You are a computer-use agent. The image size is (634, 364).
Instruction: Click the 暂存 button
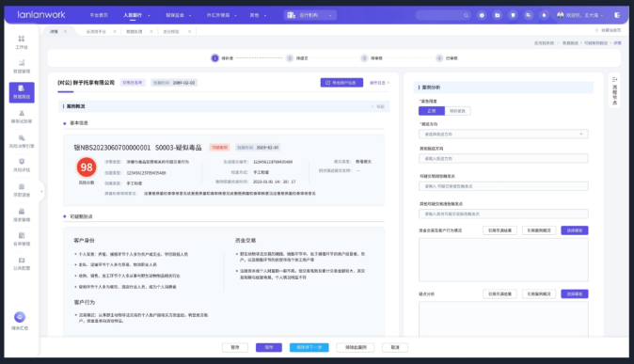point(235,347)
